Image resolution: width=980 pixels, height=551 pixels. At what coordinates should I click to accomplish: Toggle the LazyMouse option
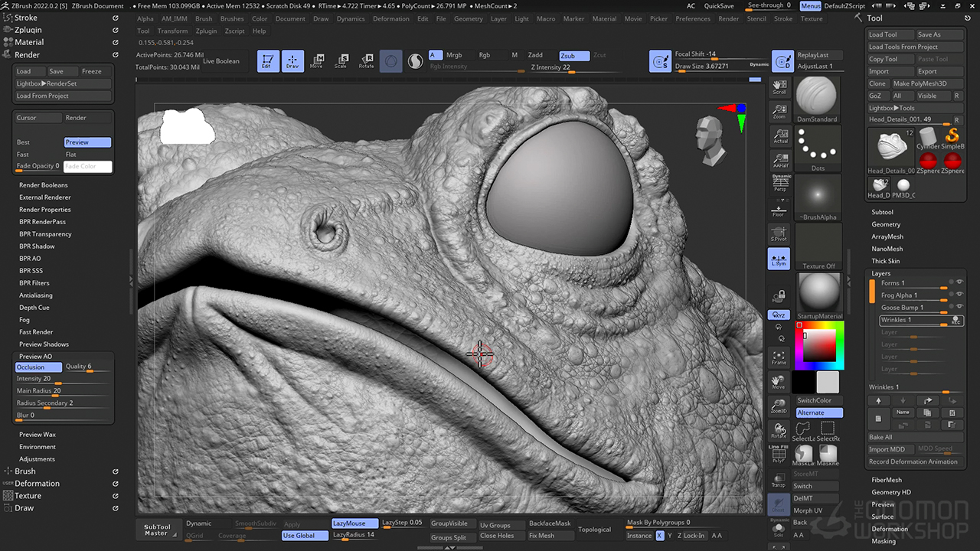coord(354,523)
